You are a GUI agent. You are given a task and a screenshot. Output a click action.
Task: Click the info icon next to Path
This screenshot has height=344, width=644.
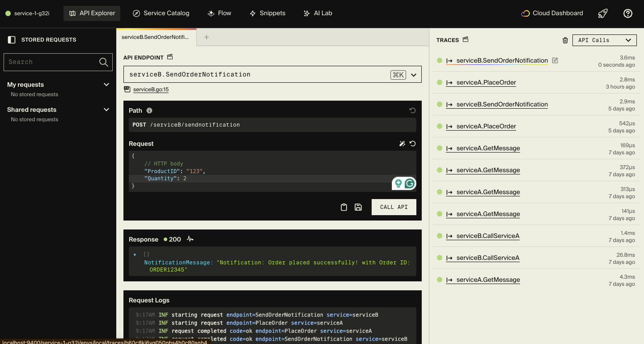pyautogui.click(x=149, y=110)
